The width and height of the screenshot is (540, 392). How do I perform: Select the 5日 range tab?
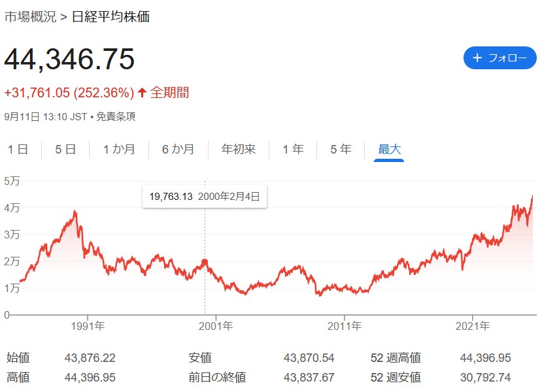pyautogui.click(x=65, y=150)
